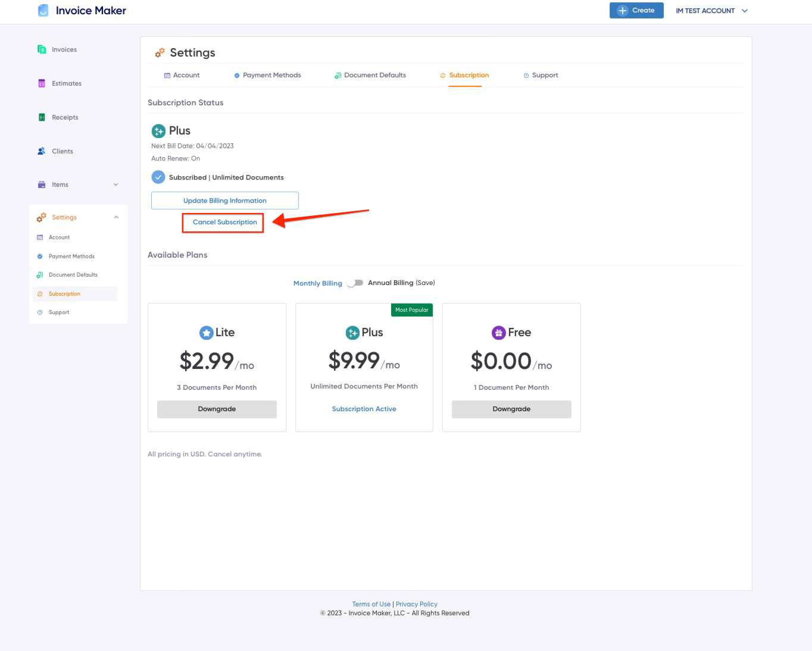Click the blue checkmark beside Subscribed text
The height and width of the screenshot is (651, 812).
[x=158, y=177]
